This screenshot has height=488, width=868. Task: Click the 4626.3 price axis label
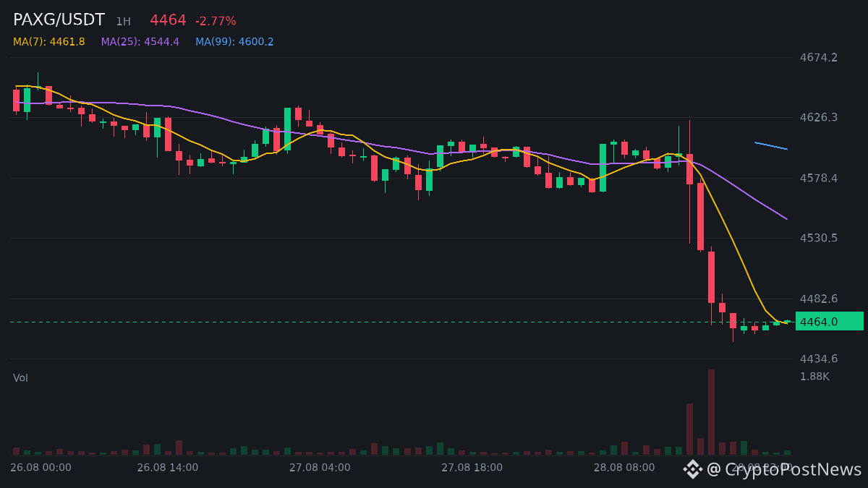pos(818,117)
